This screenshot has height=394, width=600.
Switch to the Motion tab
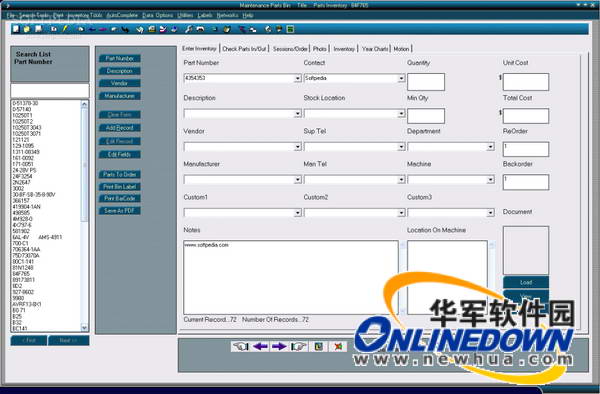pyautogui.click(x=401, y=49)
